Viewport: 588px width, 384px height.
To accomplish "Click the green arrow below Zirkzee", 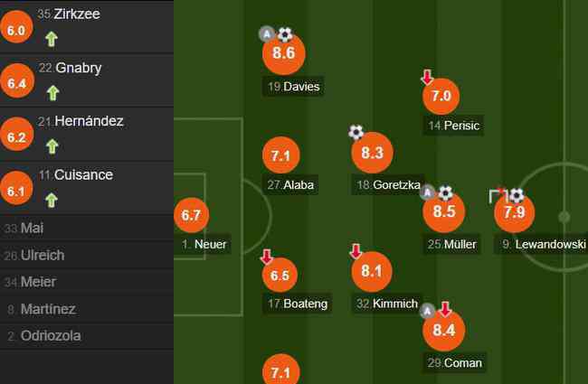I will point(52,39).
